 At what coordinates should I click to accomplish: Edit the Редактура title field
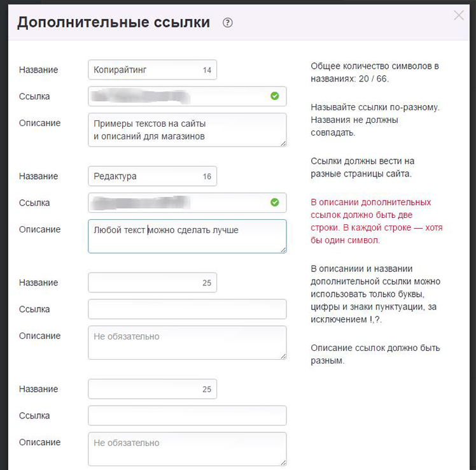point(152,176)
